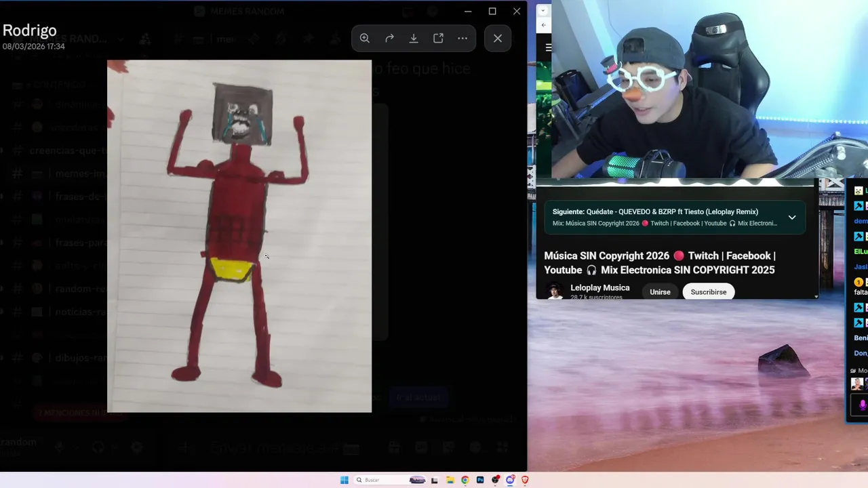The width and height of the screenshot is (868, 488).
Task: Go back with the browser back arrow
Action: [543, 25]
